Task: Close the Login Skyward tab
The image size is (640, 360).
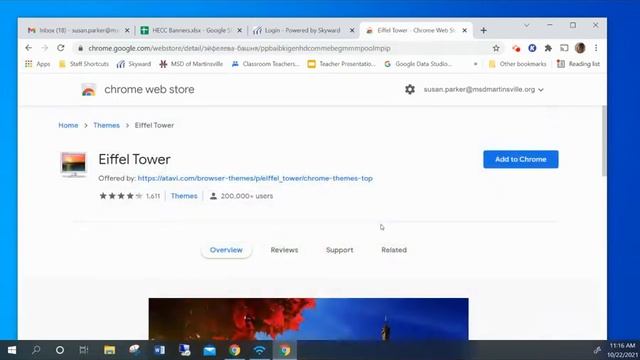Action: click(x=352, y=30)
